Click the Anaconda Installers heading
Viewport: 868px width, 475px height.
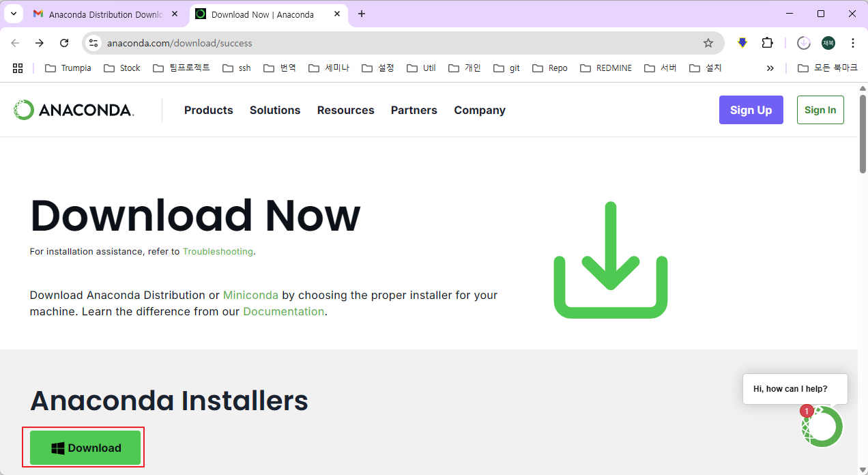[169, 400]
